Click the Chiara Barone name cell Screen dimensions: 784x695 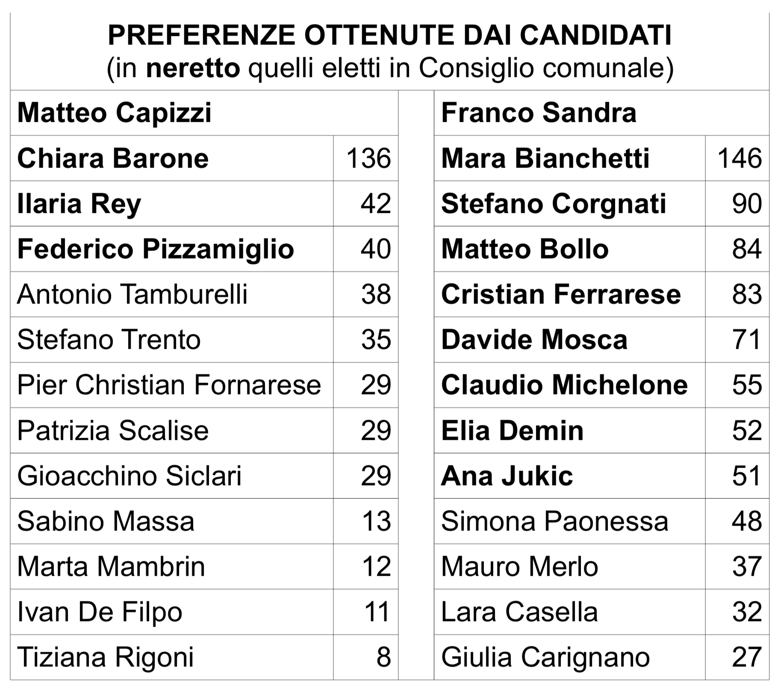point(113,158)
